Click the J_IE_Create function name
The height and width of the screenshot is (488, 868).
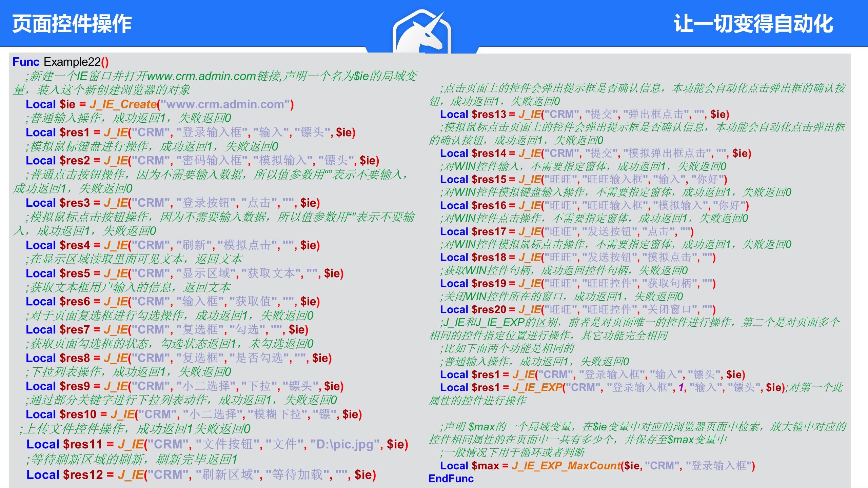point(123,104)
